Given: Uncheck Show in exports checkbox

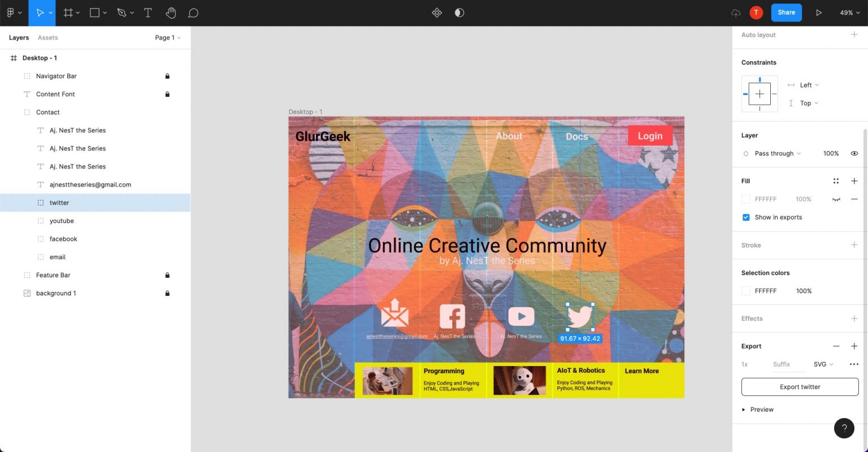Looking at the screenshot, I should coord(746,217).
